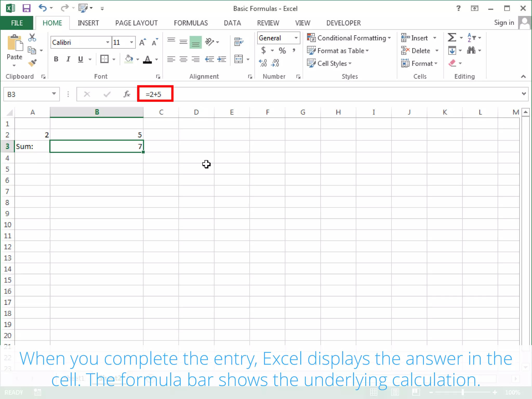Click the Insert Function fx icon
The height and width of the screenshot is (399, 532).
click(127, 94)
